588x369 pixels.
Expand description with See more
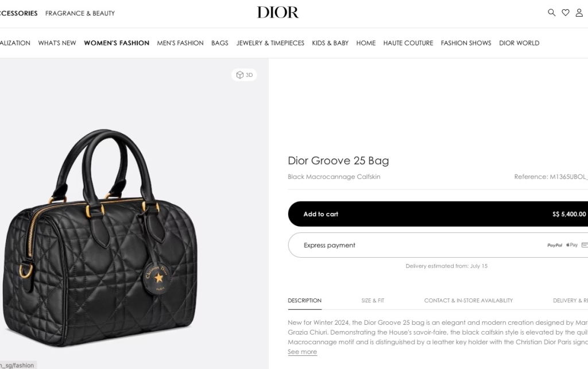pyautogui.click(x=302, y=352)
